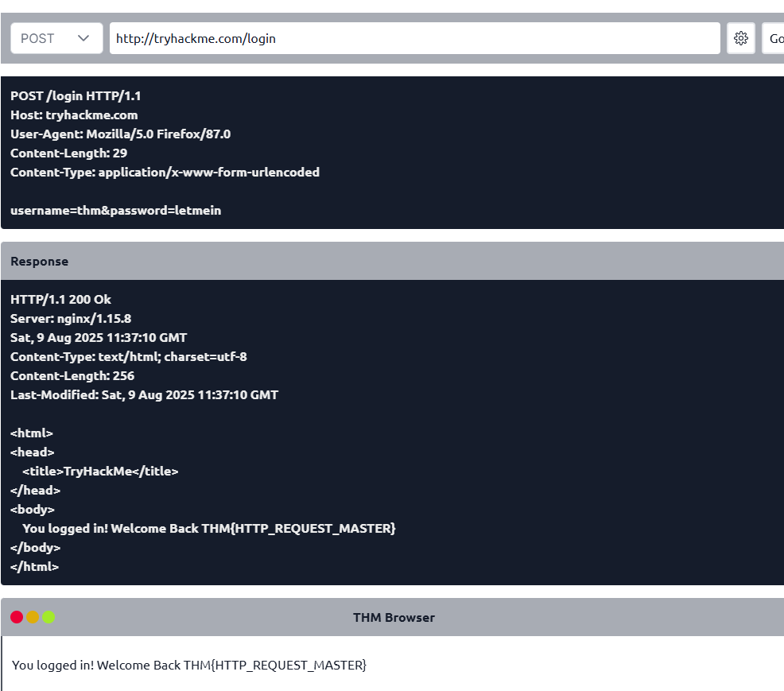The height and width of the screenshot is (691, 784).
Task: Open request settings via gear icon
Action: [740, 38]
